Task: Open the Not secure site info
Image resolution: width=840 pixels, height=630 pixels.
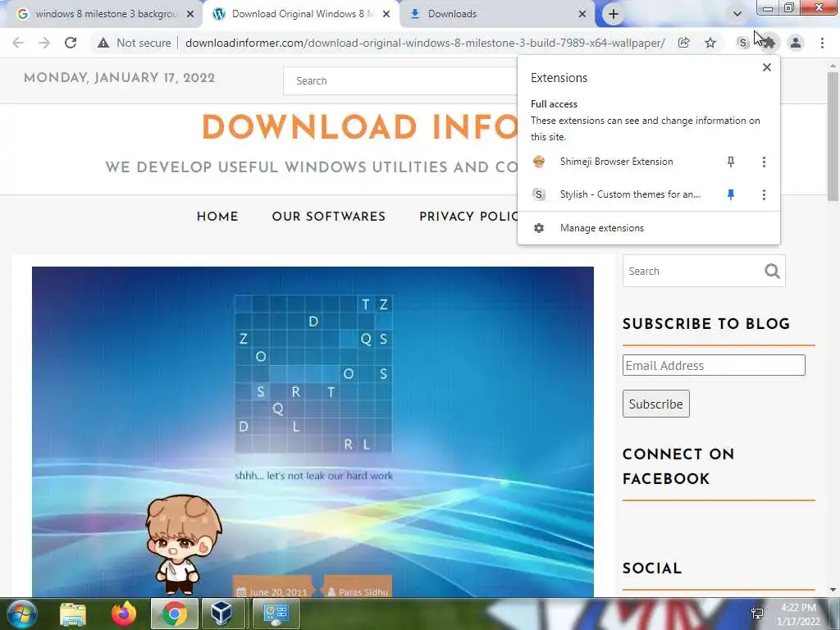Action: (134, 43)
